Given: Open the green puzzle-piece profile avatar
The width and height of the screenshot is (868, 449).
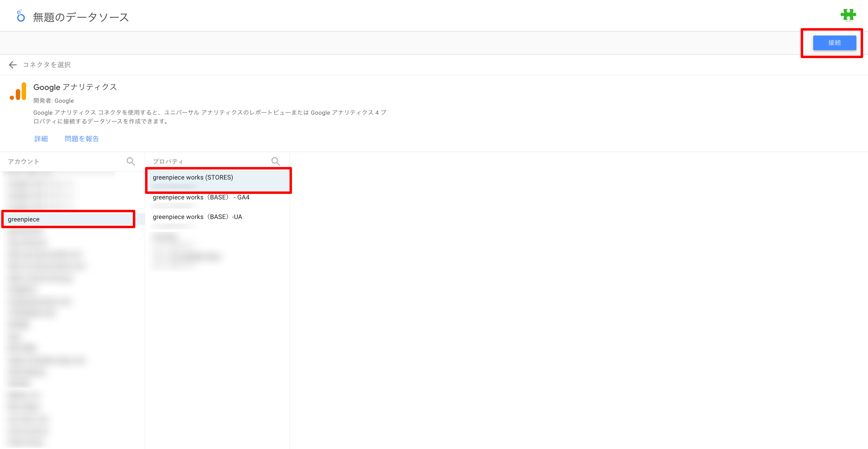Looking at the screenshot, I should (848, 15).
